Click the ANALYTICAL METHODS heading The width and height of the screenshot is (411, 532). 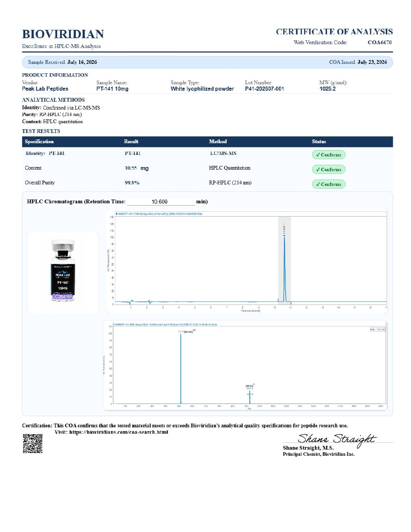[53, 100]
